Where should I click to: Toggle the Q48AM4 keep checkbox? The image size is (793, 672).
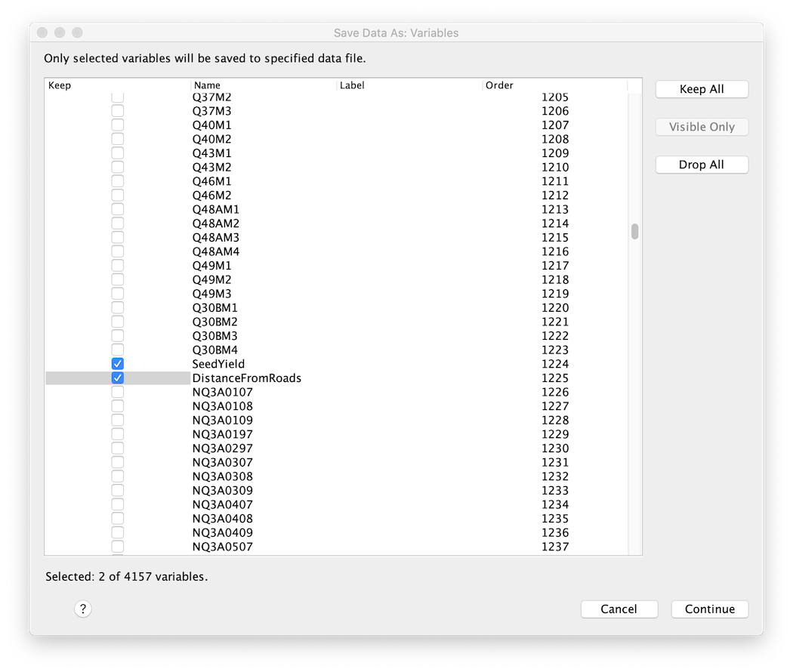117,251
